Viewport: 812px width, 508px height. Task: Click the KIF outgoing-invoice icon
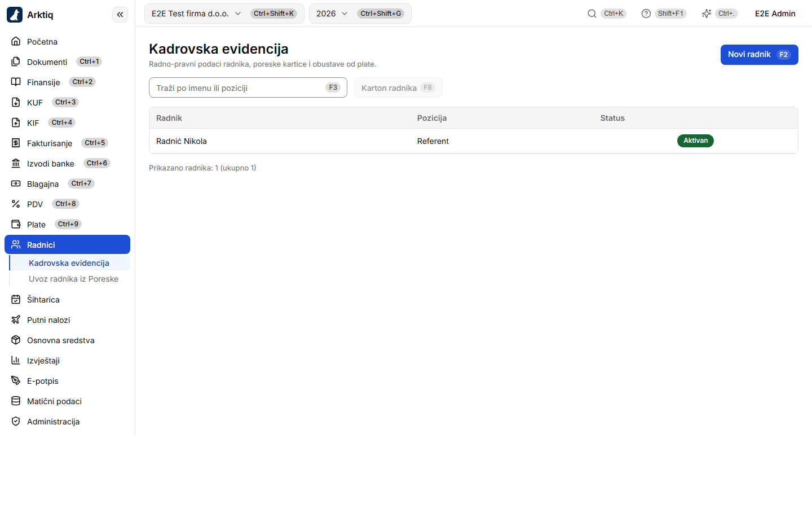point(16,122)
